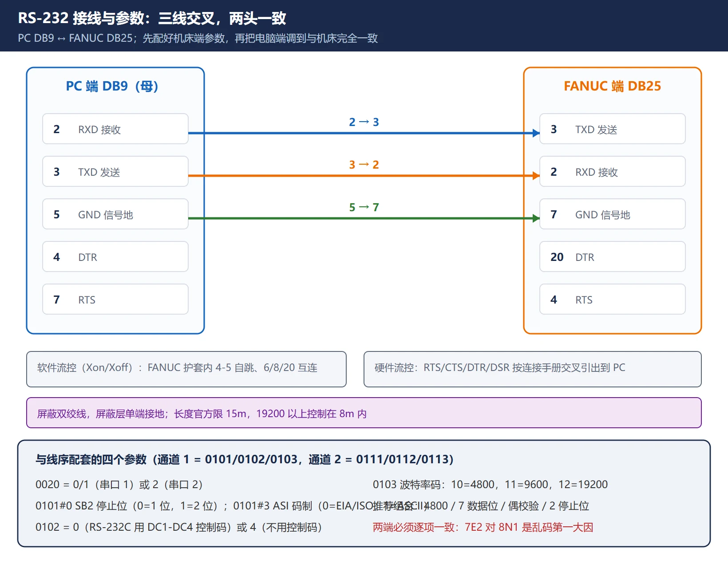Select the red warning "两端必须逐项一致"
Screen dimensions: 728x568
pos(483,527)
